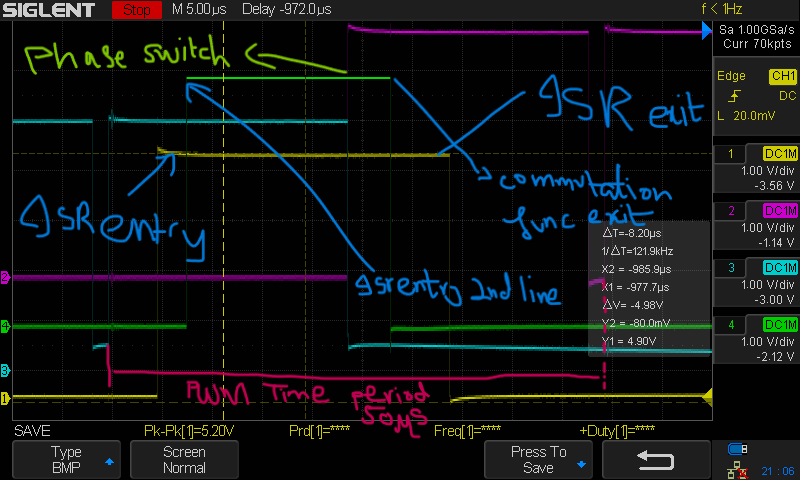Click channel 4 offset -2.12 V value
The image size is (800, 480).
(x=775, y=357)
